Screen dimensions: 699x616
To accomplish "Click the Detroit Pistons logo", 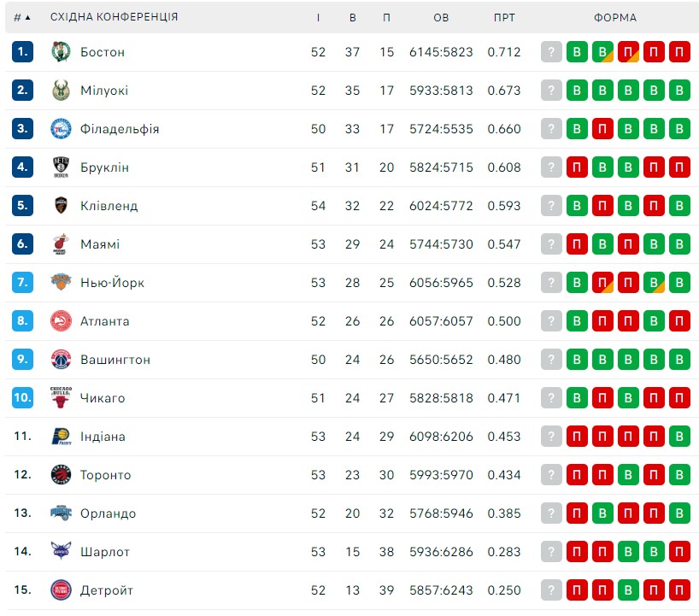I will click(x=61, y=590).
